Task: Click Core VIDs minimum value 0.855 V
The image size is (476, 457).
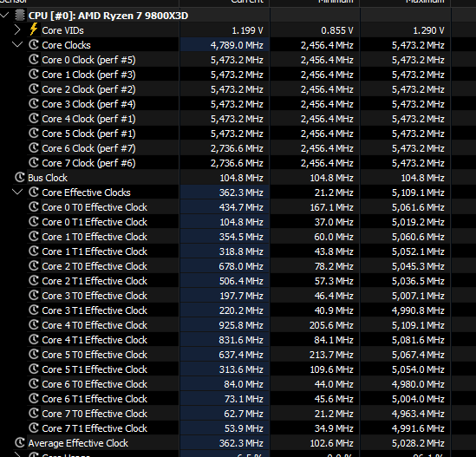Action: point(337,30)
